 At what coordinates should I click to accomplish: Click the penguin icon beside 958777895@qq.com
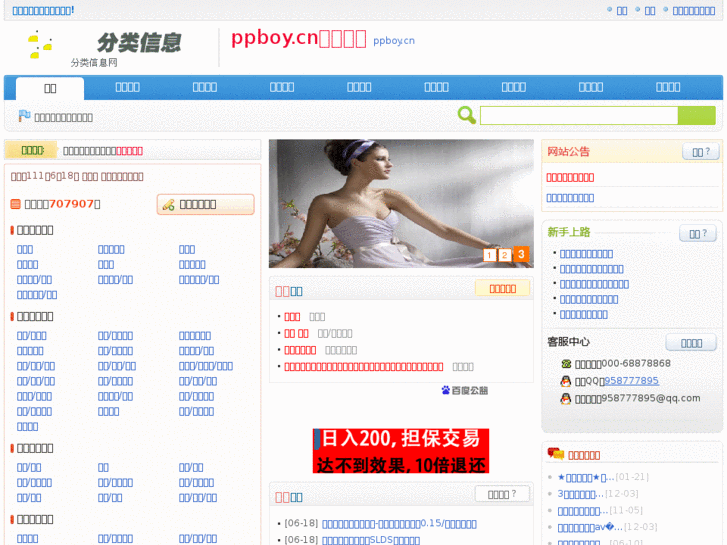566,398
